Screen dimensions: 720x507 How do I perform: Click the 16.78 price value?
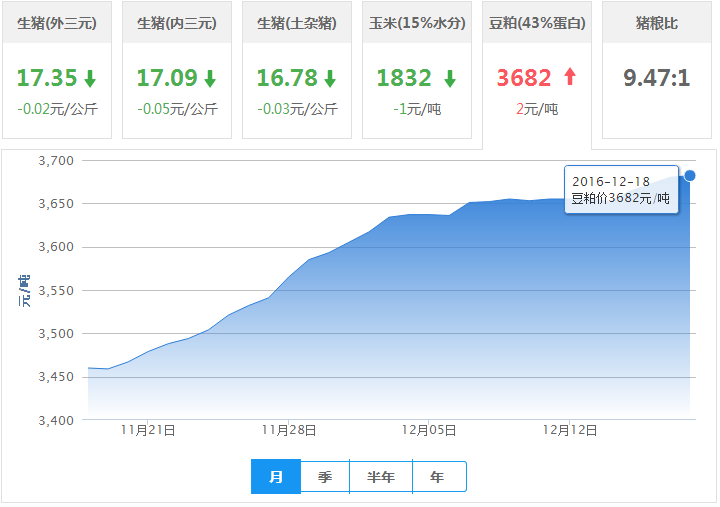pos(287,78)
